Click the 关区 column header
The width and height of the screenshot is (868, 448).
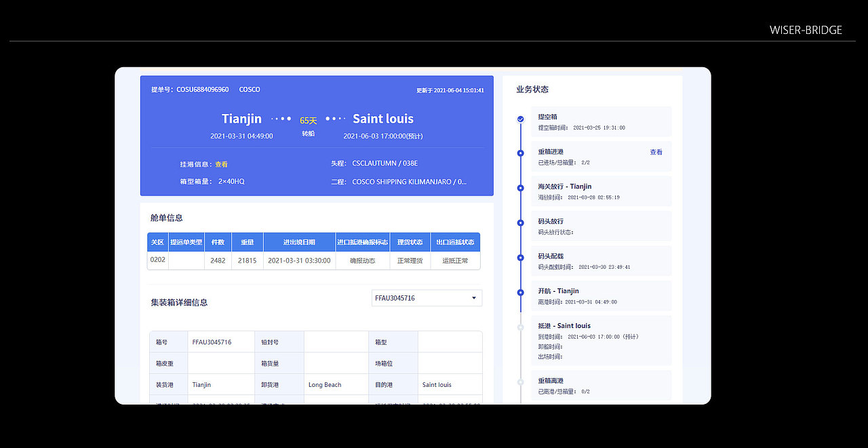(157, 242)
